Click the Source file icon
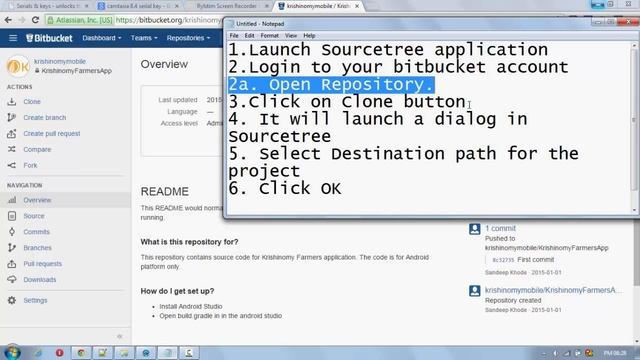 pyautogui.click(x=12, y=216)
